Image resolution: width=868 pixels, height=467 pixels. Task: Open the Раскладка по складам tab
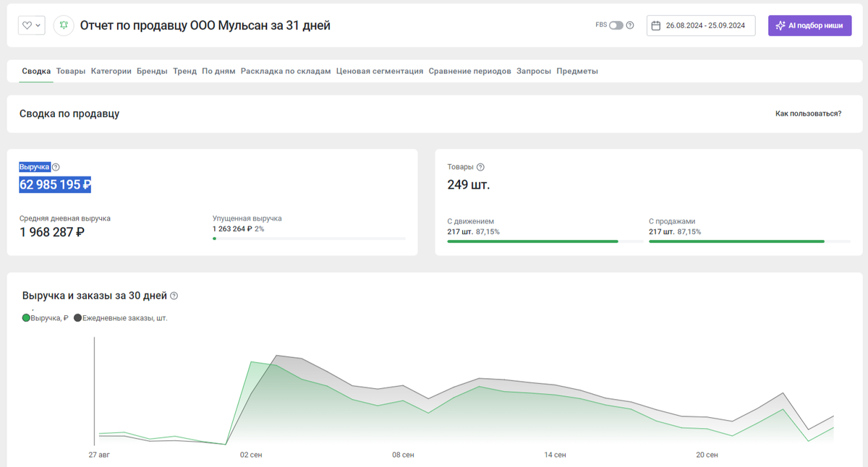(286, 71)
